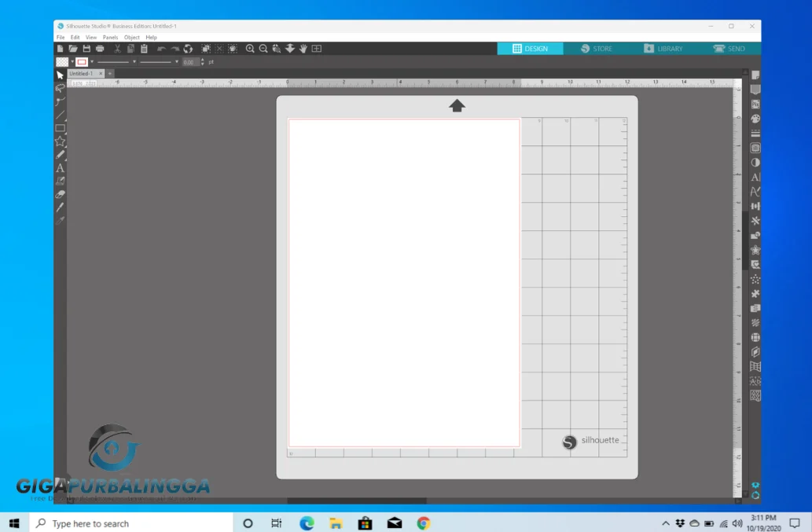Click the red line color swatch
812x532 pixels.
tap(82, 62)
